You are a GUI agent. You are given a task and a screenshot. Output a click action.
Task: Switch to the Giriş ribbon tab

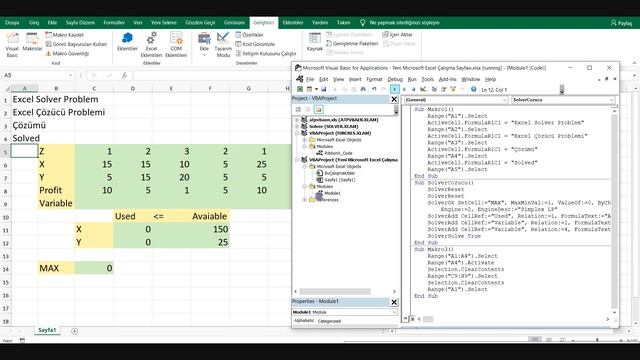(34, 22)
